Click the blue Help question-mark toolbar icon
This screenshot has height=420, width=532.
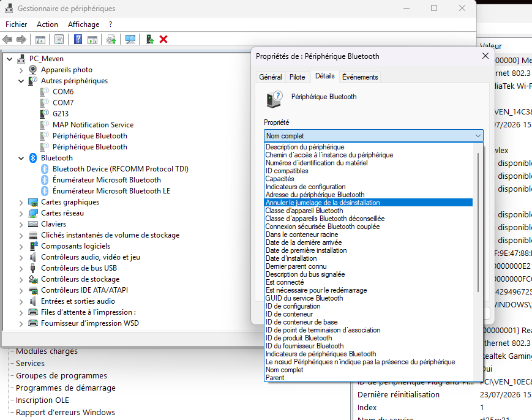click(78, 39)
